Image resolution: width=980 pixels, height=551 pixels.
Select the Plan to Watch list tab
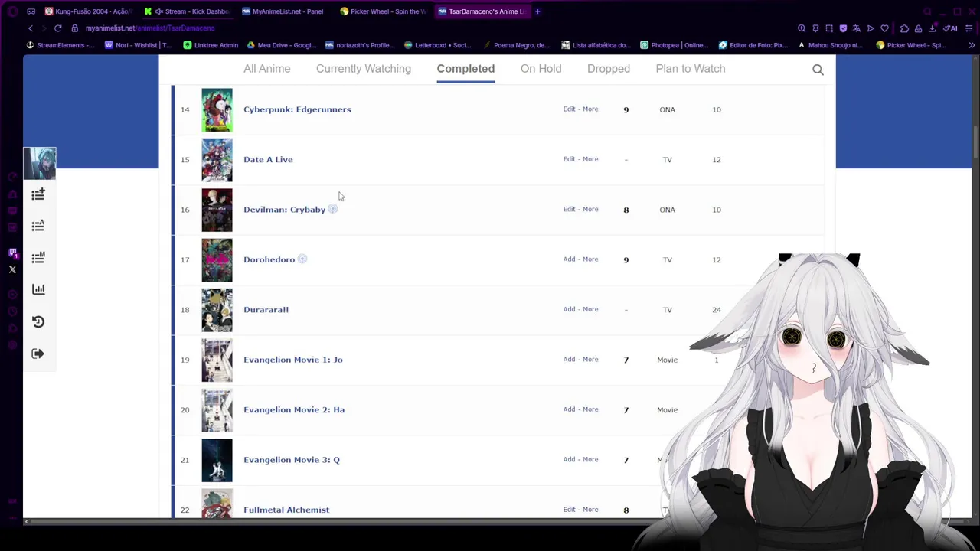click(x=691, y=69)
